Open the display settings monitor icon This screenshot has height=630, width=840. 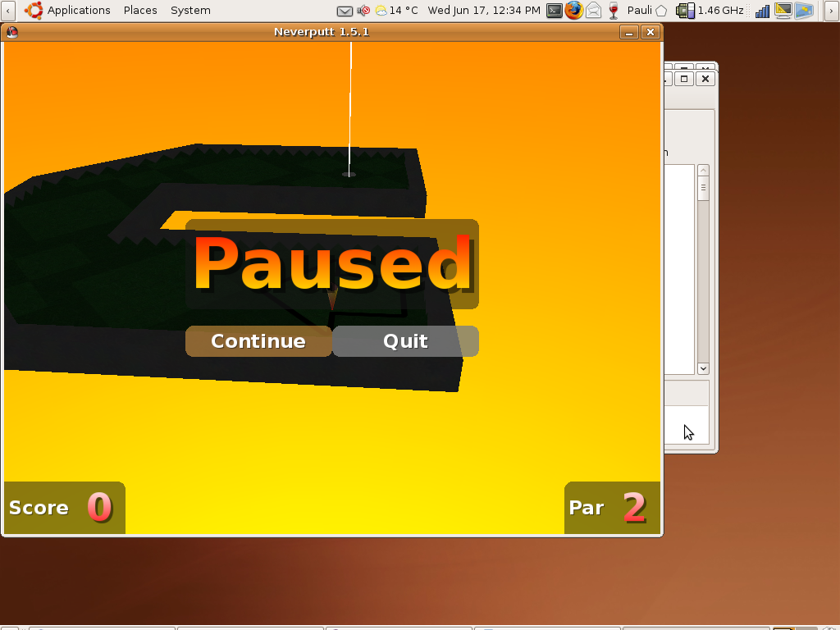783,10
